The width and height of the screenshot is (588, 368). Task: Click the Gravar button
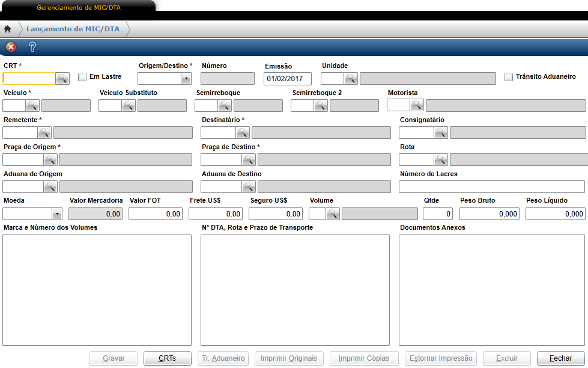(x=114, y=358)
